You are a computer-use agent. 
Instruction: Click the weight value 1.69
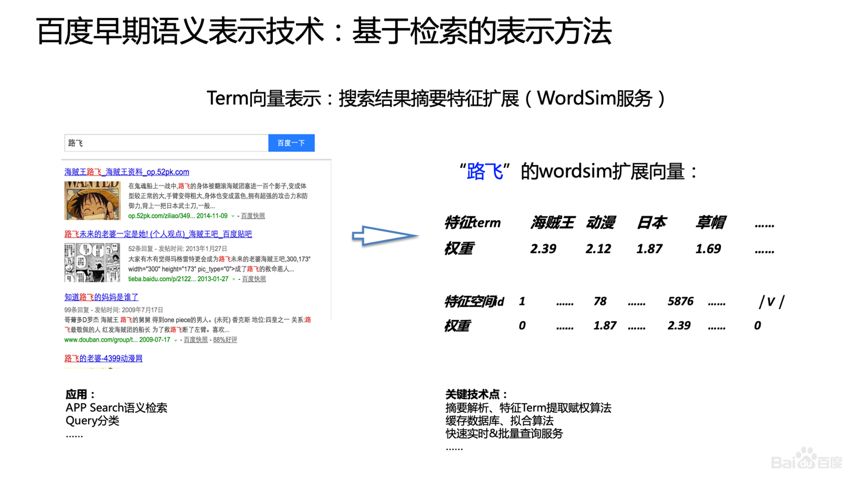tap(708, 249)
